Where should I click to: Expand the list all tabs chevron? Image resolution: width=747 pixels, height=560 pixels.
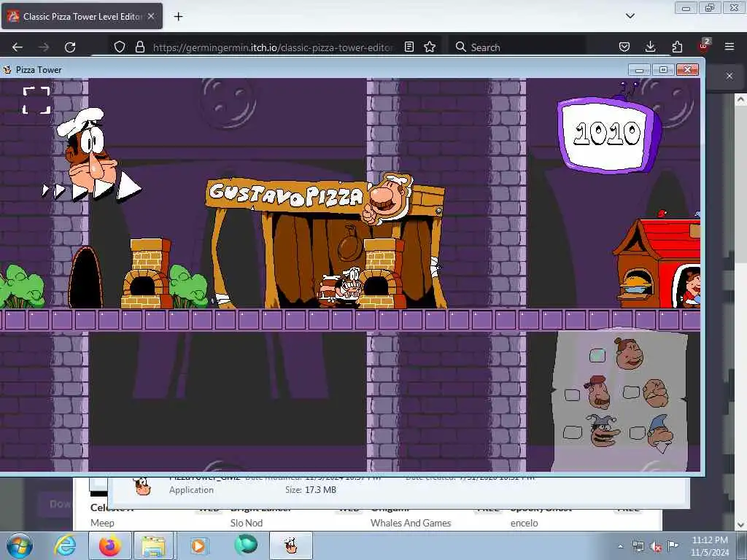point(630,16)
